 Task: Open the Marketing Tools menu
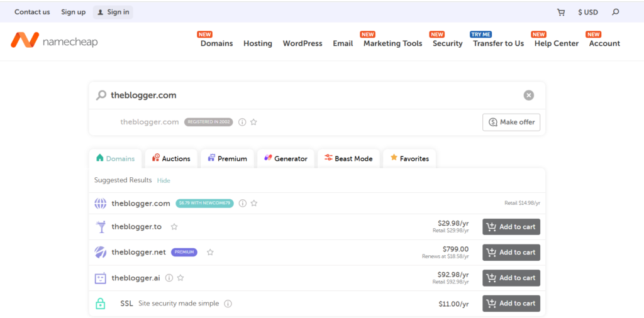click(x=392, y=43)
